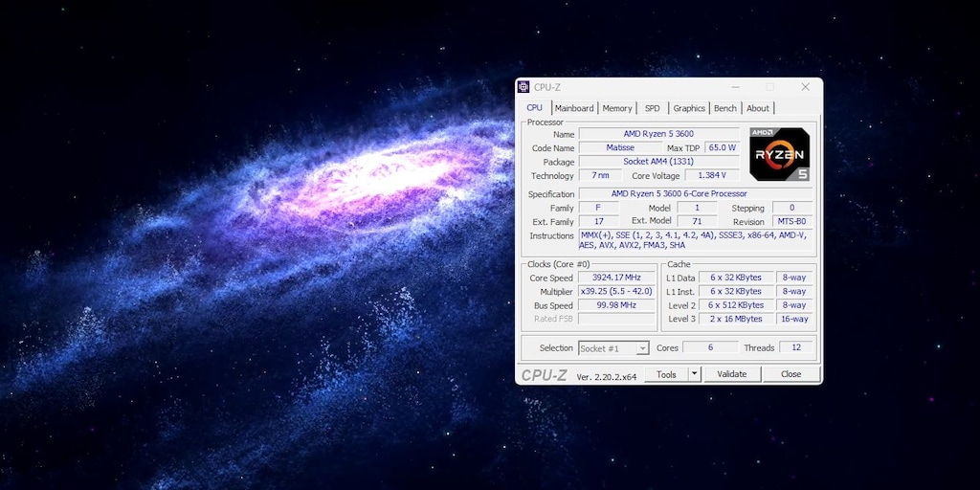This screenshot has width=980, height=490.
Task: Click the Code Name value Matisse
Action: click(x=620, y=147)
